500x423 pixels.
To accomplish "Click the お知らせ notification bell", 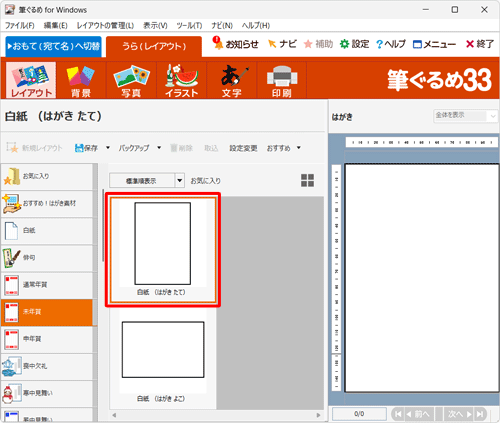I will point(235,43).
